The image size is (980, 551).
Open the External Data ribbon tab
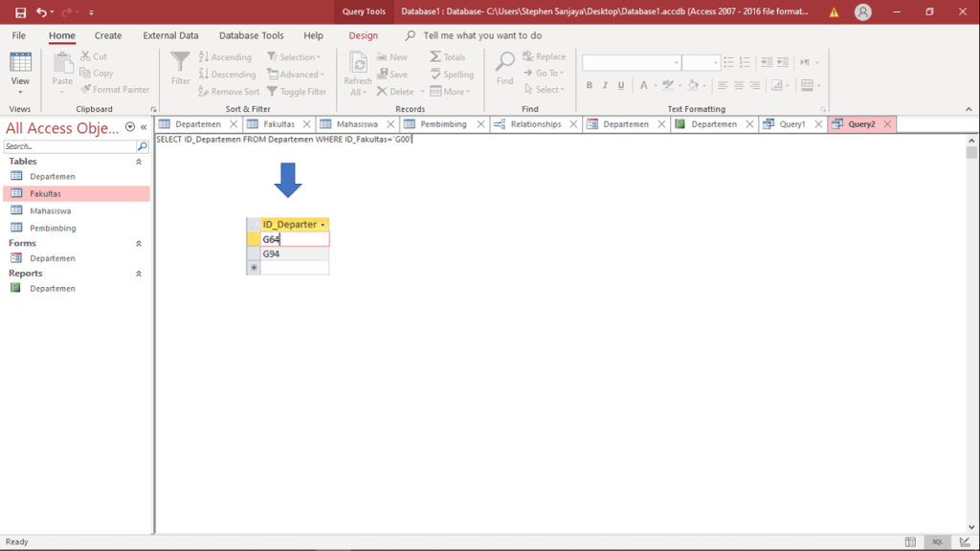coord(170,35)
